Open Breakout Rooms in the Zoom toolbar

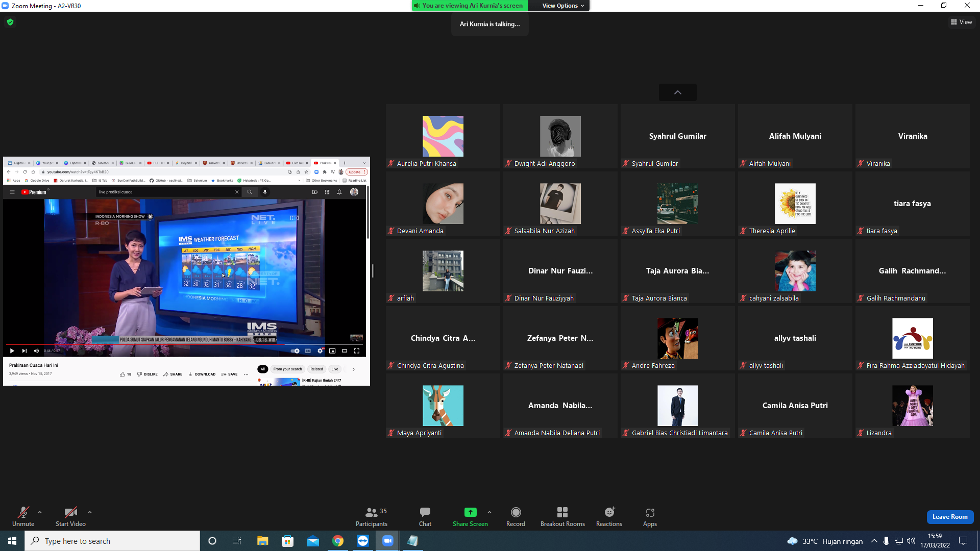click(562, 516)
